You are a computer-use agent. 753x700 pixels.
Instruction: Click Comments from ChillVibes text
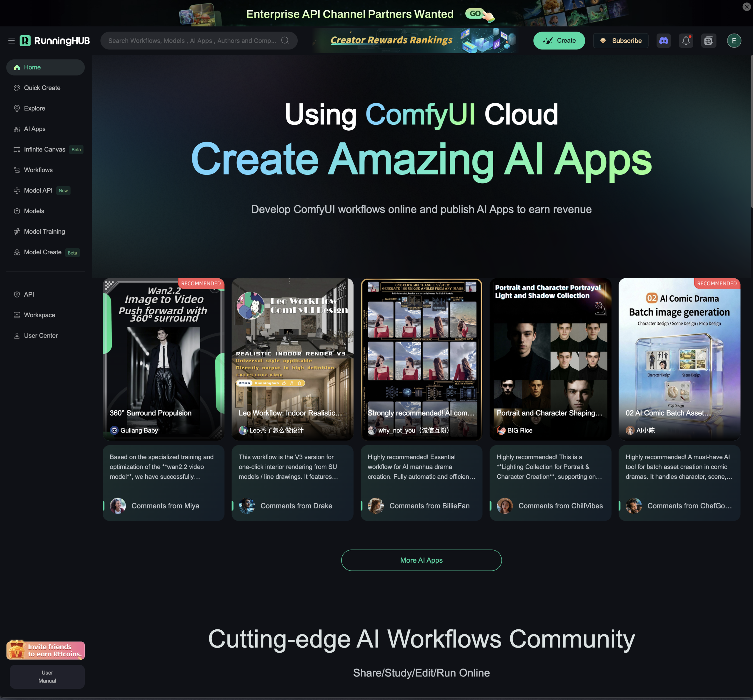point(560,506)
